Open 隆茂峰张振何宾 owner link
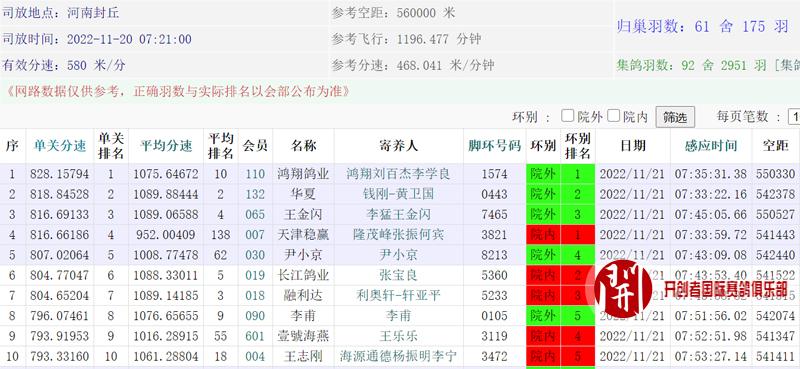This screenshot has width=800, height=369. [x=398, y=235]
